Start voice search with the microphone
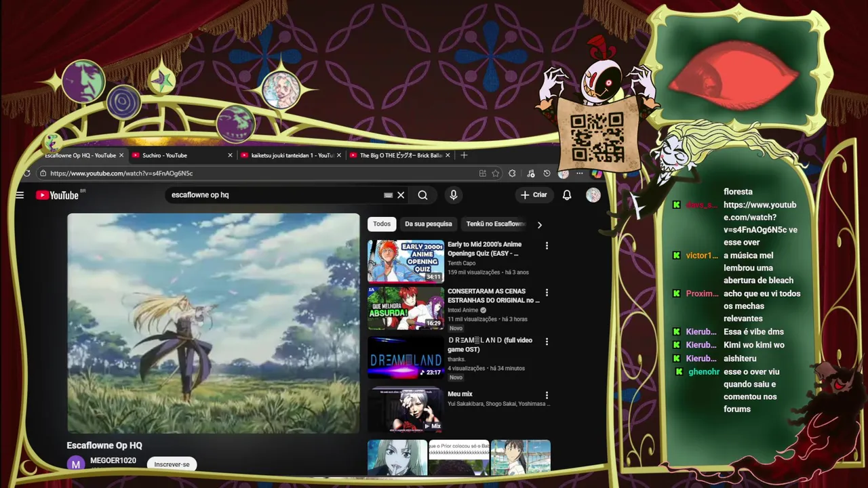The image size is (868, 488). (454, 195)
